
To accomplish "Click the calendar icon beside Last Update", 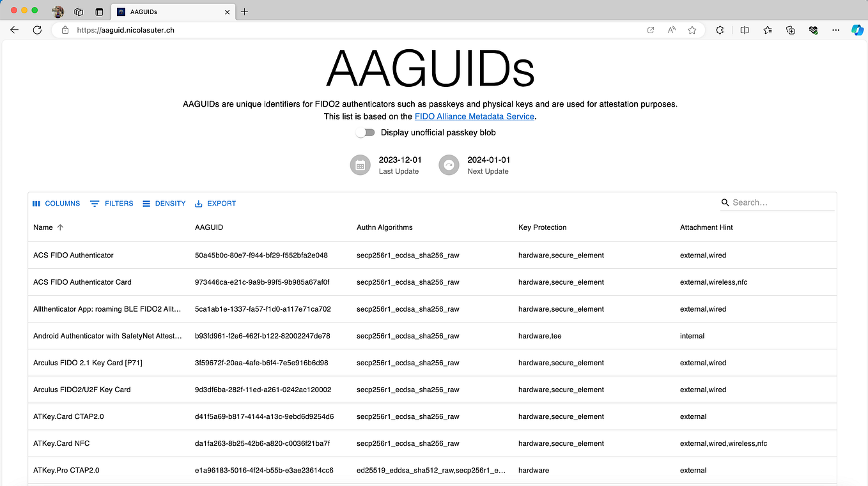I will (360, 165).
